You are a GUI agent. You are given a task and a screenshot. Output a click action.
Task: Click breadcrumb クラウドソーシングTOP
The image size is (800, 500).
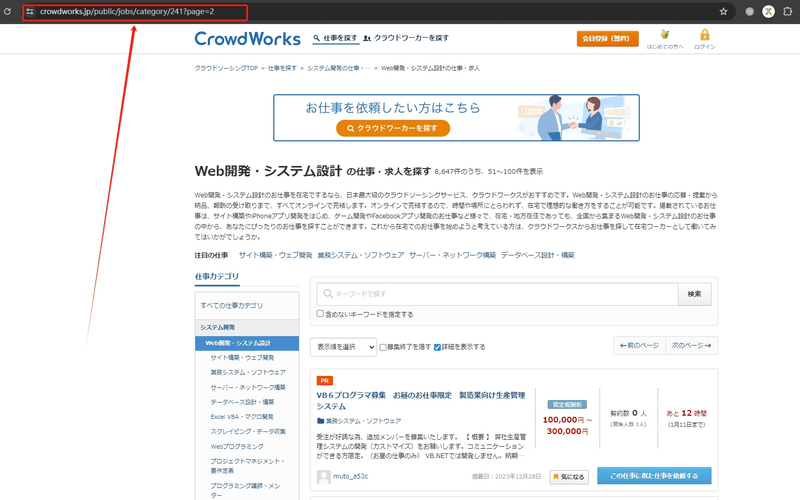(x=226, y=68)
